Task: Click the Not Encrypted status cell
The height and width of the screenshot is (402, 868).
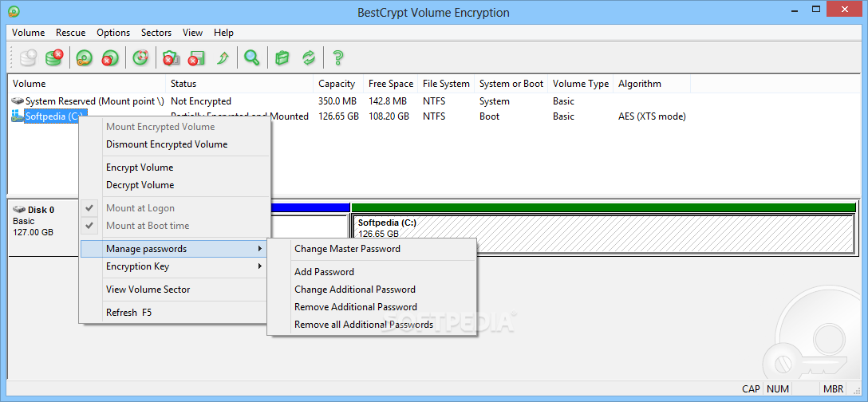Action: click(201, 101)
